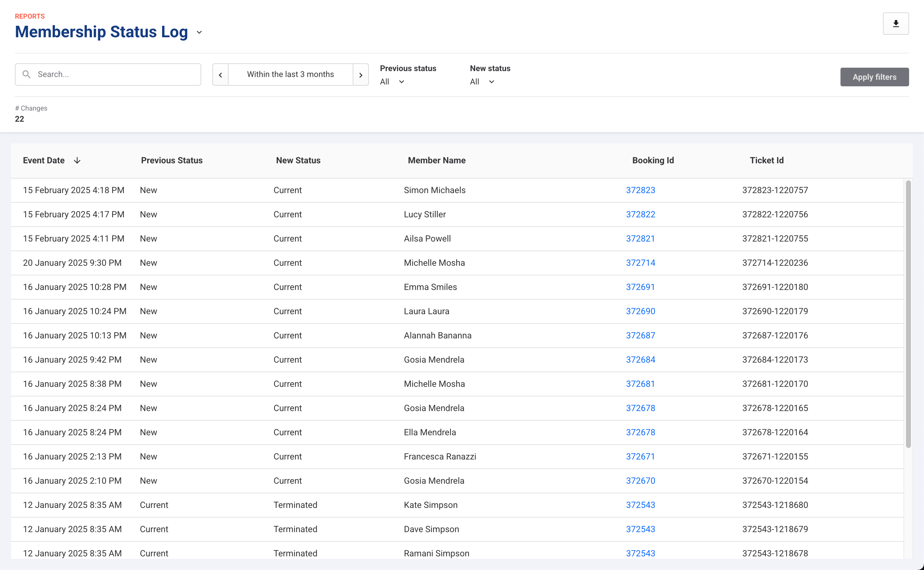Click ticket id 372543-1218680

coord(775,505)
